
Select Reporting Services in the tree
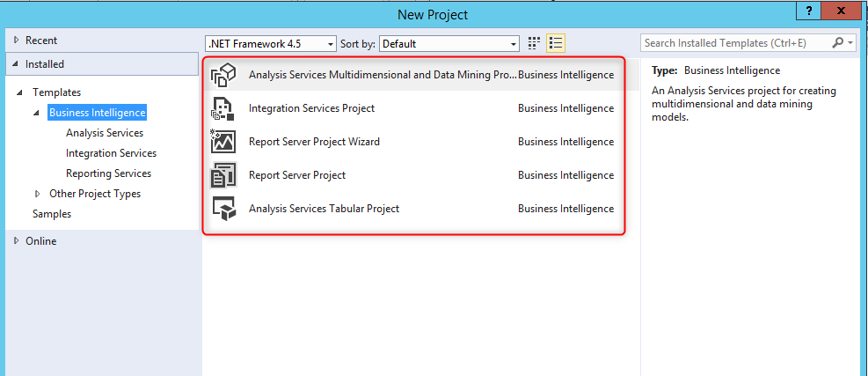[108, 173]
